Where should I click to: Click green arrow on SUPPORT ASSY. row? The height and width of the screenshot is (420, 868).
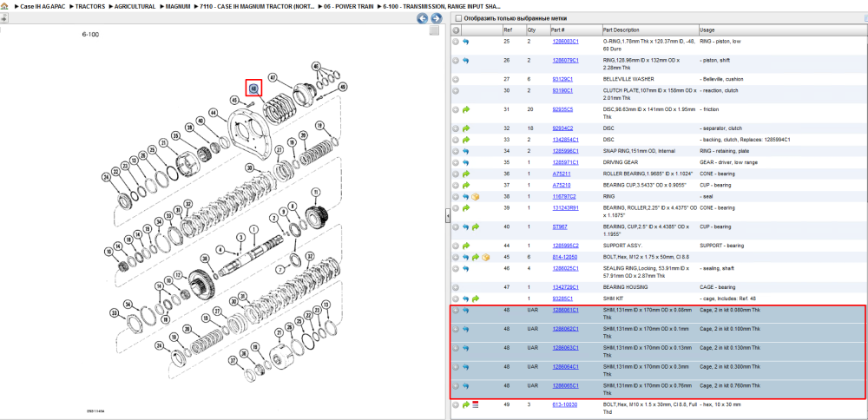click(465, 246)
